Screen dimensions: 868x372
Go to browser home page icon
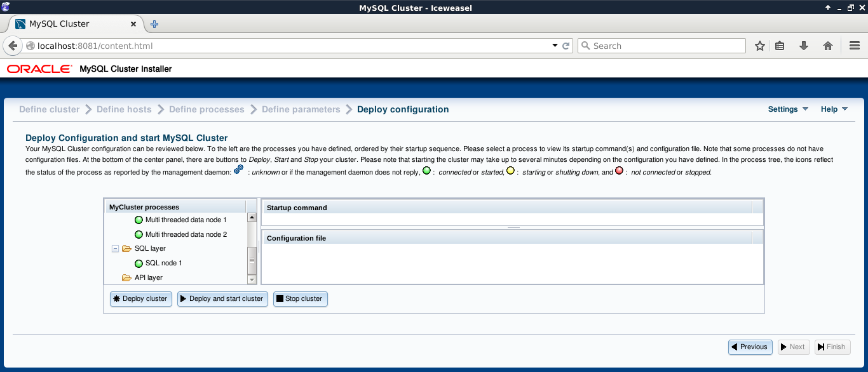(827, 46)
